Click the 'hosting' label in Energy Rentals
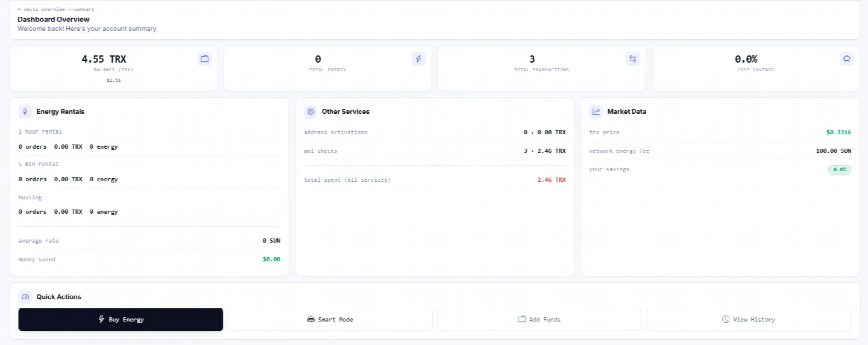Screen dimensions: 868x345 click(30, 197)
